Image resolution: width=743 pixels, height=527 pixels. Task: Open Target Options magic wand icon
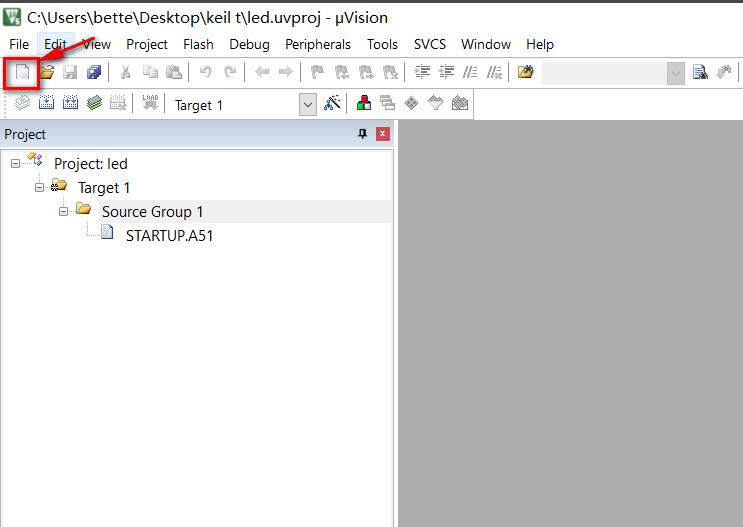(x=333, y=104)
